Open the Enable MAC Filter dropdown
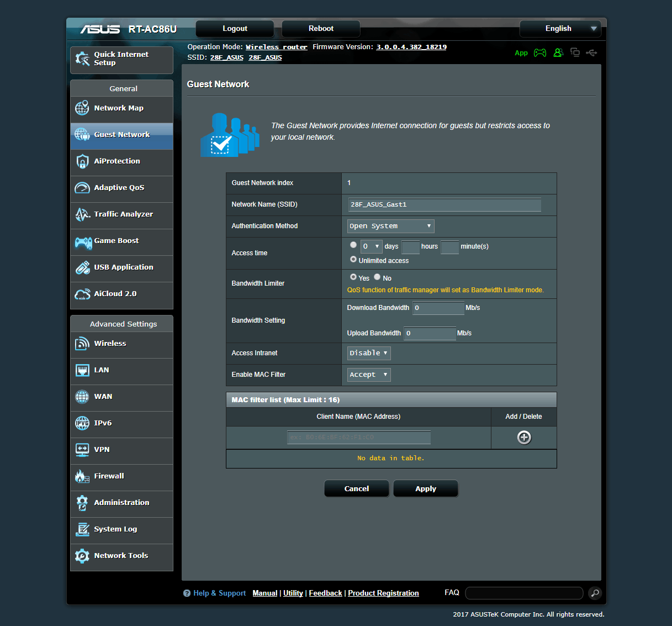 click(369, 375)
